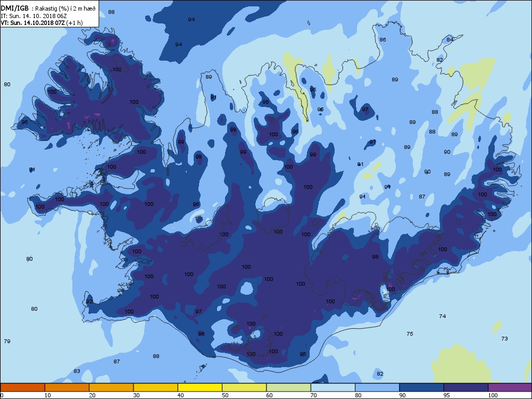532x399 pixels.
Task: Pick the amber 30–40 legend swatch
Action: click(156, 387)
